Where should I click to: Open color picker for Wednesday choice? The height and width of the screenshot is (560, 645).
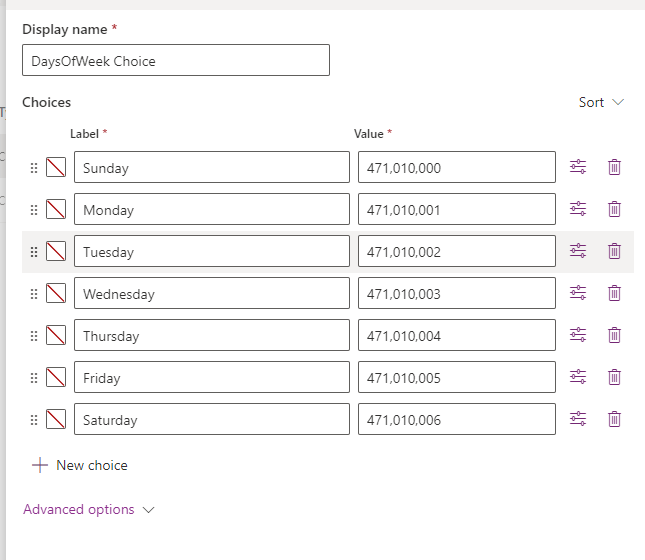[x=56, y=293]
